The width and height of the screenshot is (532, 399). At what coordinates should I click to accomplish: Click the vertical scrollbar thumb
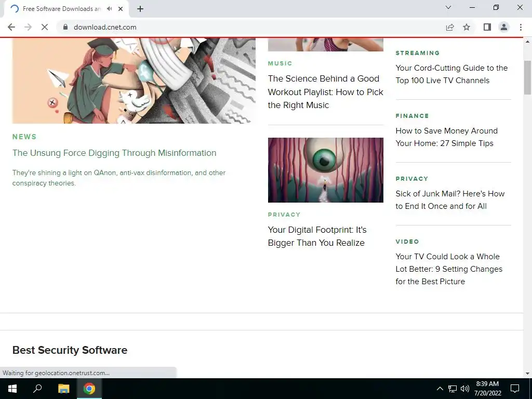point(528,77)
